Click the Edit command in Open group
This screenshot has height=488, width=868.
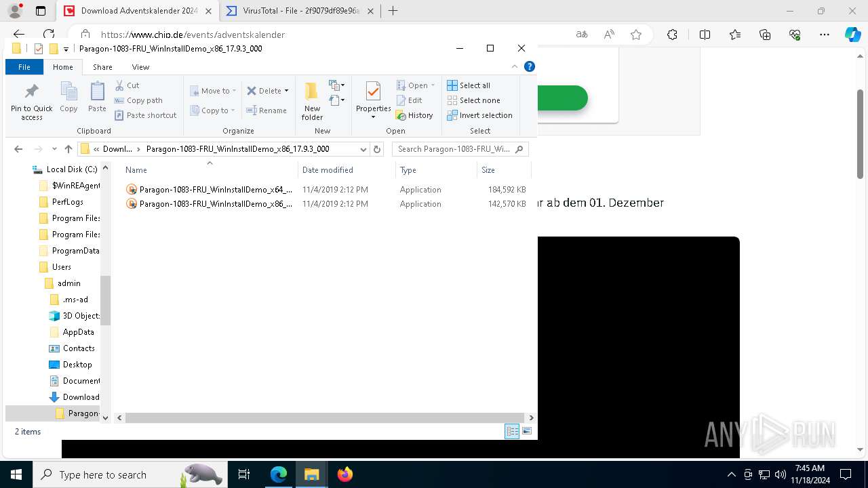[x=410, y=100]
